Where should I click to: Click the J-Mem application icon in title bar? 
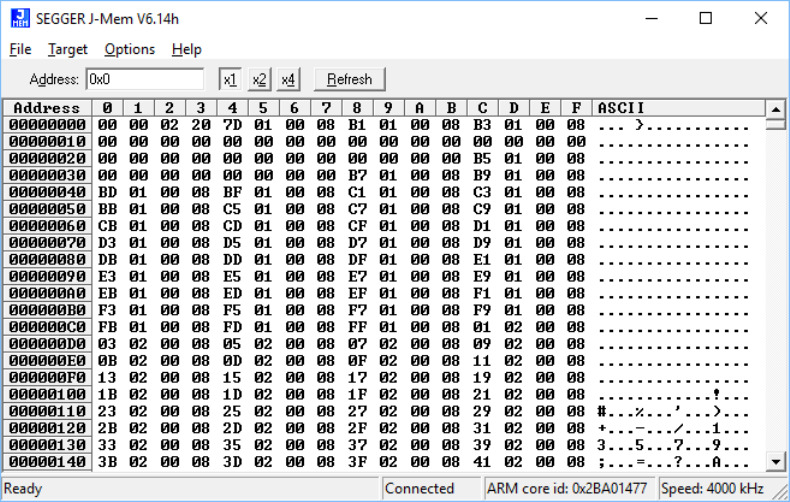pos(19,18)
